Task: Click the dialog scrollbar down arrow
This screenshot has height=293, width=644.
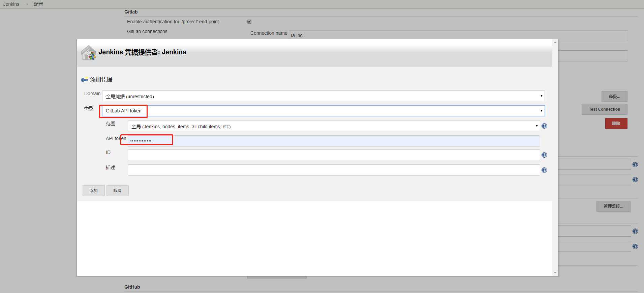Action: [555, 273]
